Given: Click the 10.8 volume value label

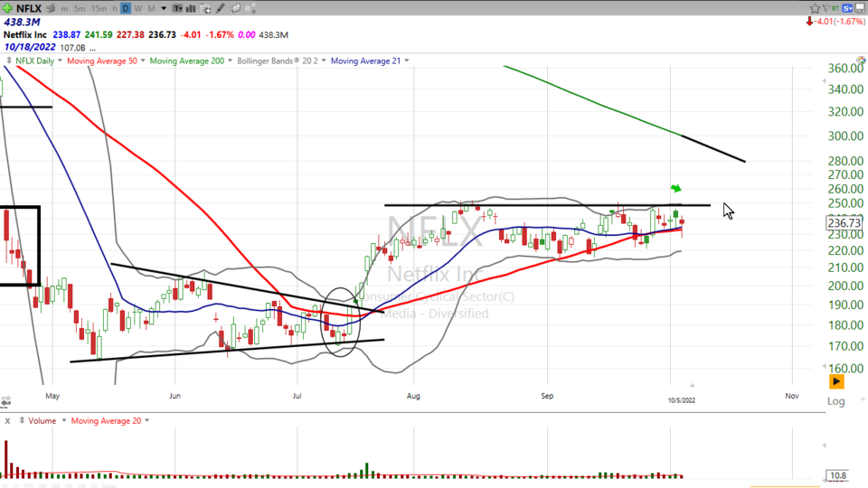Looking at the screenshot, I should (x=838, y=475).
